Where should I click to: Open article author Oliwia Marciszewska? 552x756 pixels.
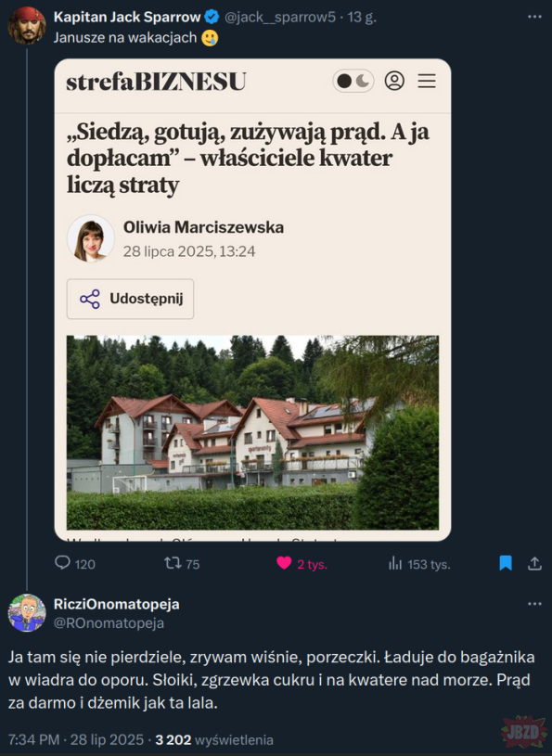203,227
